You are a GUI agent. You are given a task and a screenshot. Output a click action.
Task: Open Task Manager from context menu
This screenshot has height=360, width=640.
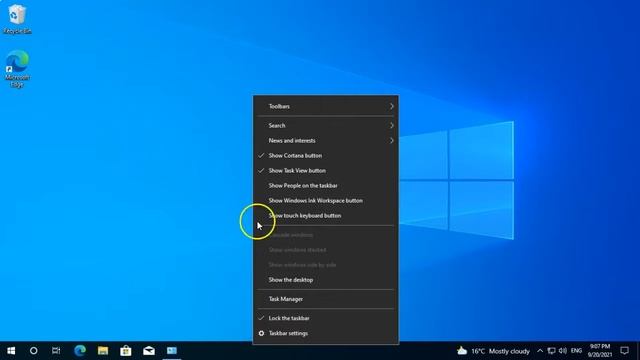(x=326, y=299)
